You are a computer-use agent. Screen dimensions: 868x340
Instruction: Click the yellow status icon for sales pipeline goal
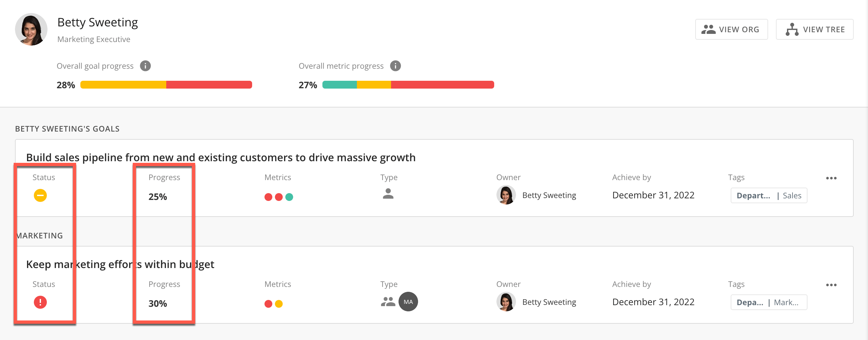tap(40, 195)
